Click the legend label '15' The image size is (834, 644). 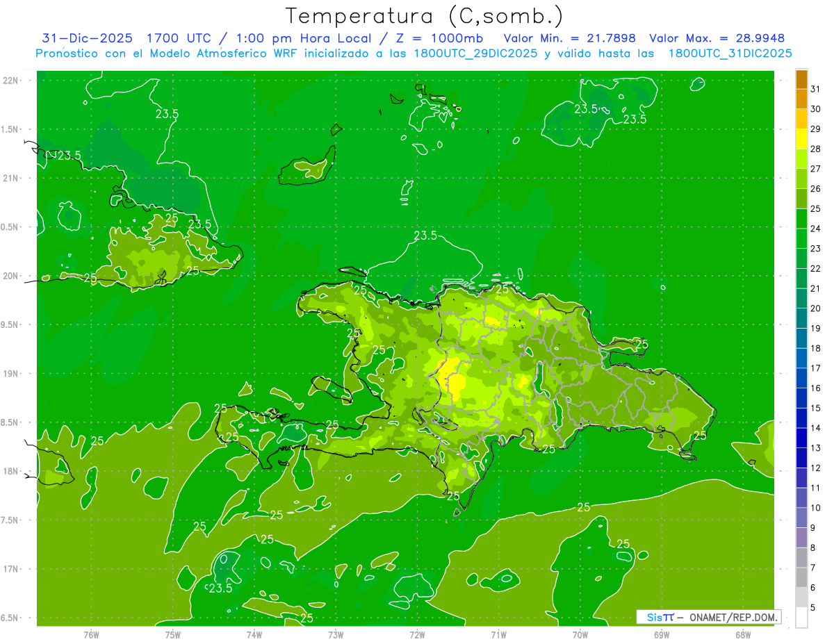[x=816, y=408]
